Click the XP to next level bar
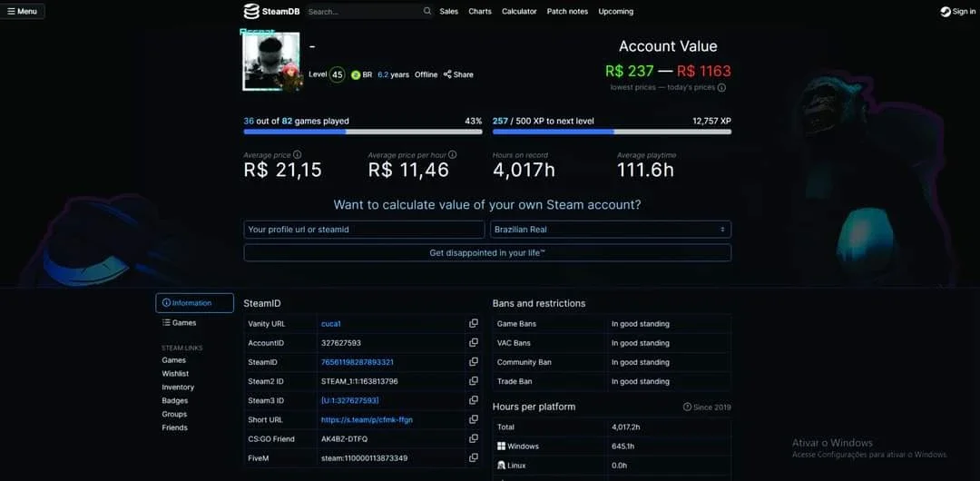Image resolution: width=980 pixels, height=481 pixels. [x=612, y=132]
